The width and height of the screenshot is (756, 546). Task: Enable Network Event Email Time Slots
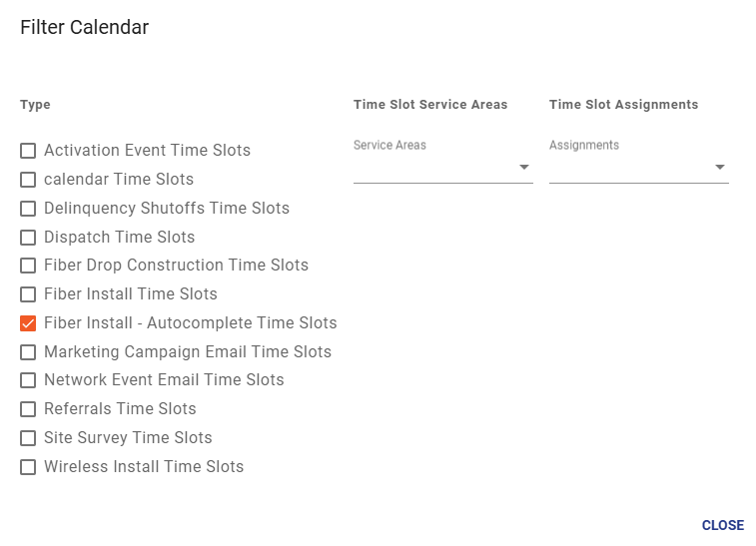(x=28, y=380)
